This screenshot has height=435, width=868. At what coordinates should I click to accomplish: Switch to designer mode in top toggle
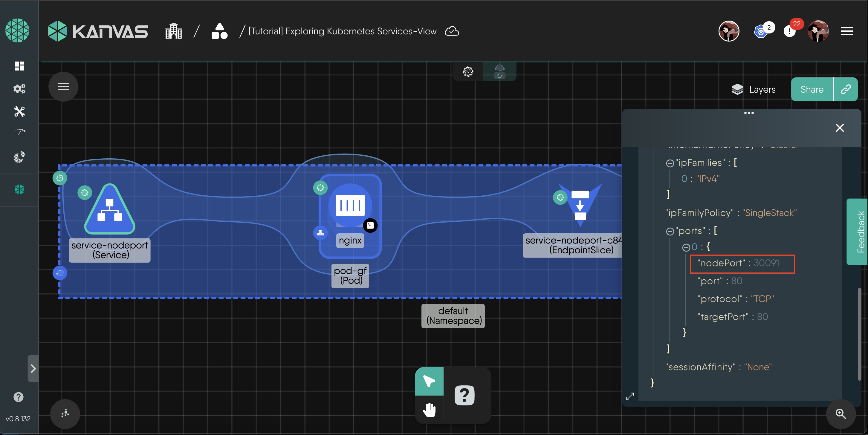tap(468, 71)
